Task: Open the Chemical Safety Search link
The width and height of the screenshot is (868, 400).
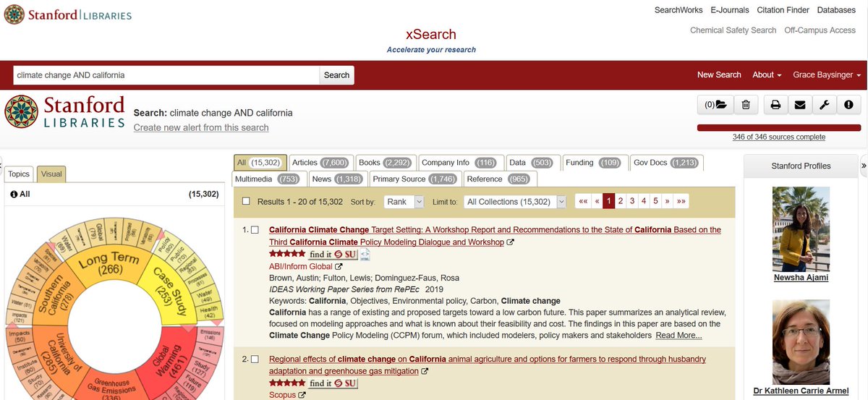Action: click(733, 30)
